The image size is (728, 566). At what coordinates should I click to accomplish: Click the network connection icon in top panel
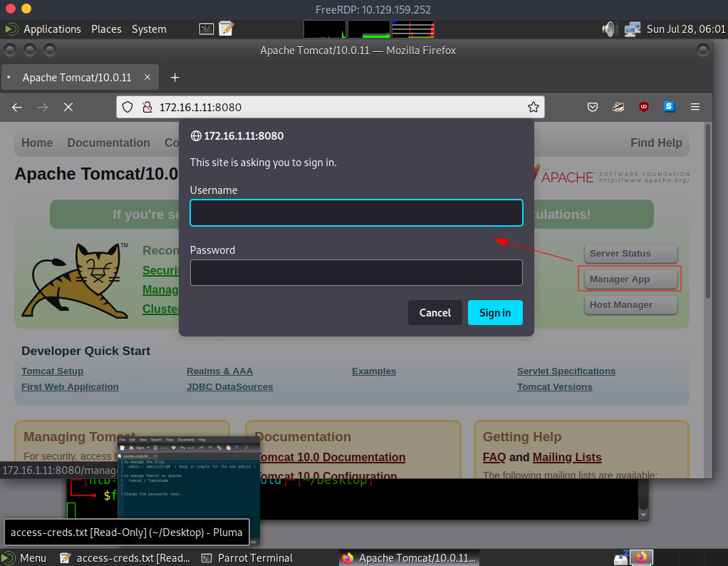click(x=632, y=29)
